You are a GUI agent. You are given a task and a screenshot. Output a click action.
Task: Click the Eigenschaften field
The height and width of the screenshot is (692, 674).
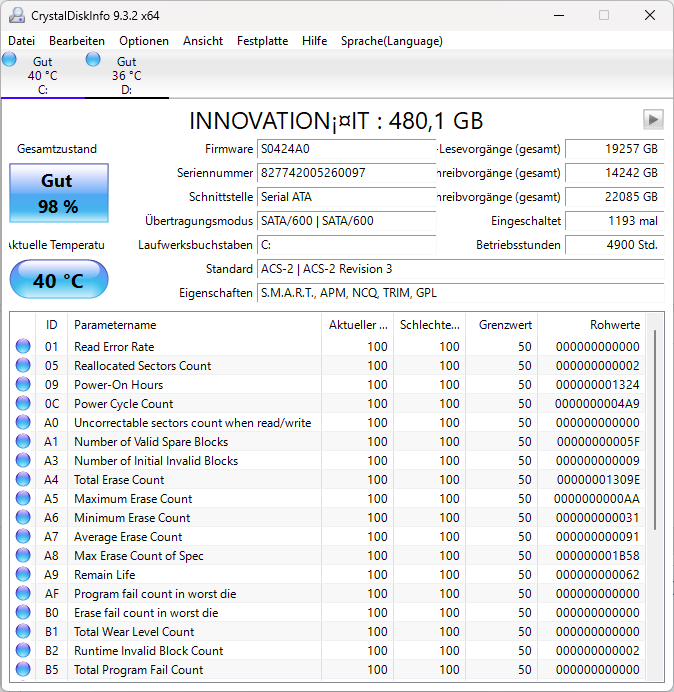coord(460,293)
